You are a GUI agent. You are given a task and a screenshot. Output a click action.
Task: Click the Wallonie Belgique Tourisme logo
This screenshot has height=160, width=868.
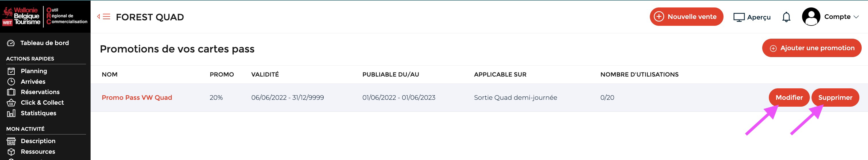(21, 16)
